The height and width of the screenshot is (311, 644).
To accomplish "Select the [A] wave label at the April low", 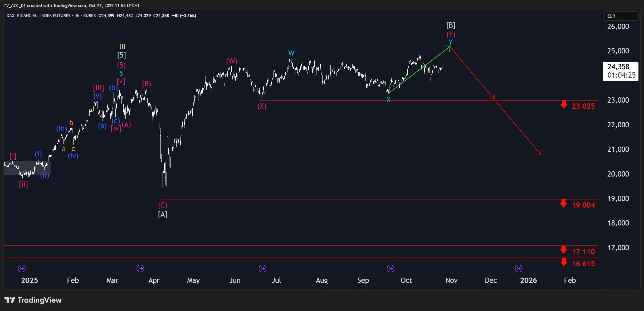I will pyautogui.click(x=163, y=214).
